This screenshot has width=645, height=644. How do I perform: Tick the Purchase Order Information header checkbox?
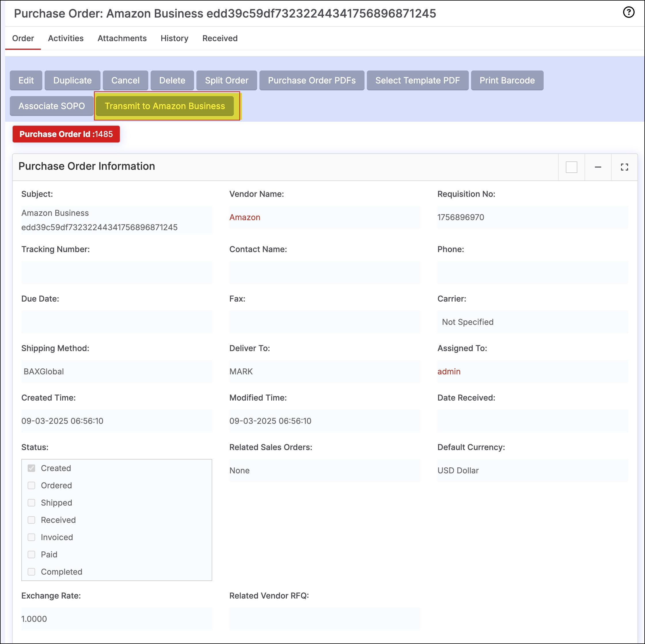coord(572,167)
